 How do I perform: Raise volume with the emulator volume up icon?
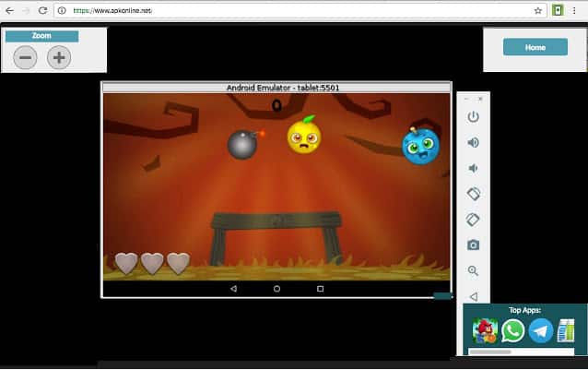pyautogui.click(x=473, y=142)
